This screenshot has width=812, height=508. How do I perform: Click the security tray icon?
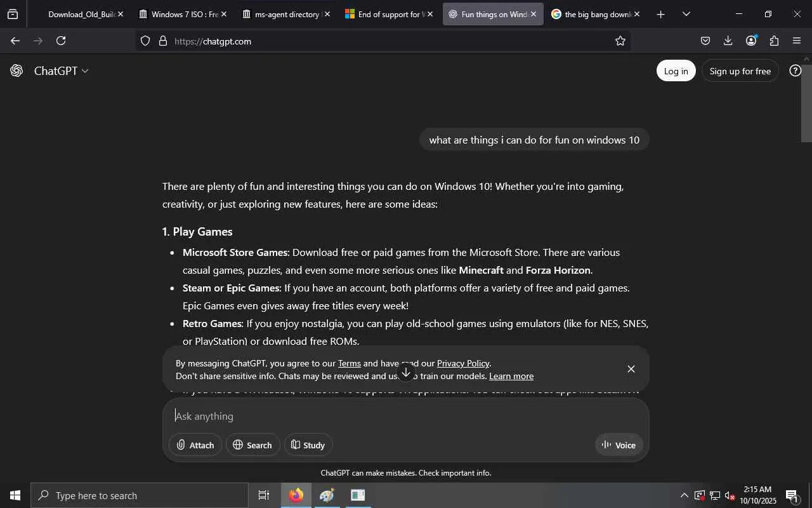(700, 495)
